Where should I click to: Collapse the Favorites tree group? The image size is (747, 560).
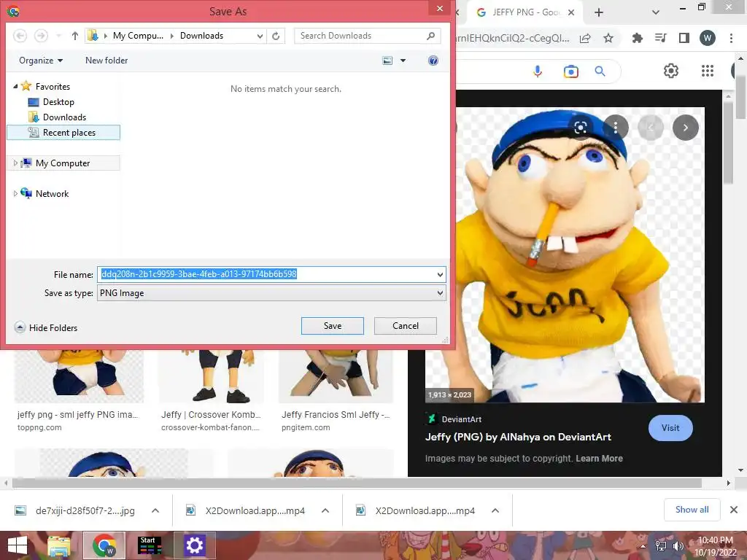pos(15,86)
